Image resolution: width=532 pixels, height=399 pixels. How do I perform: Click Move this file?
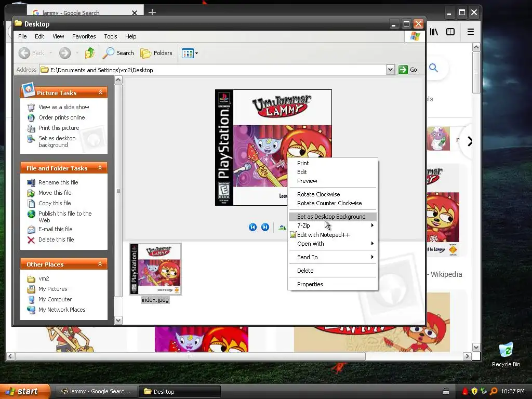point(55,193)
